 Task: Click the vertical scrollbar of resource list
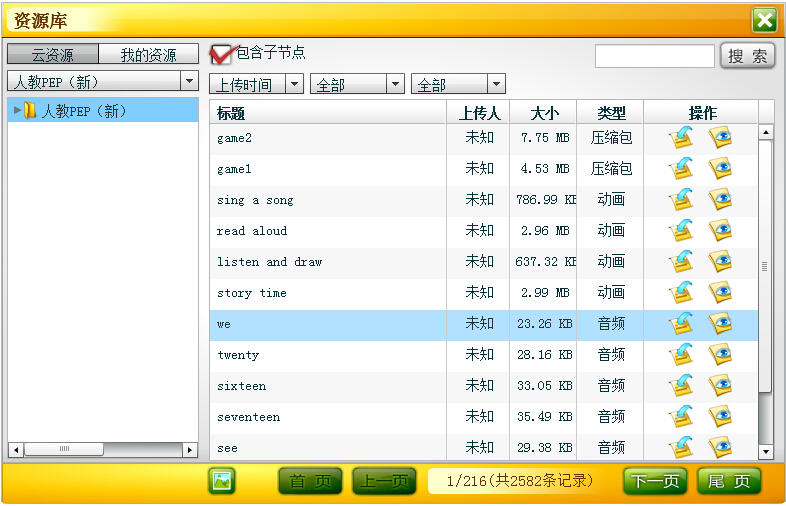click(x=766, y=266)
